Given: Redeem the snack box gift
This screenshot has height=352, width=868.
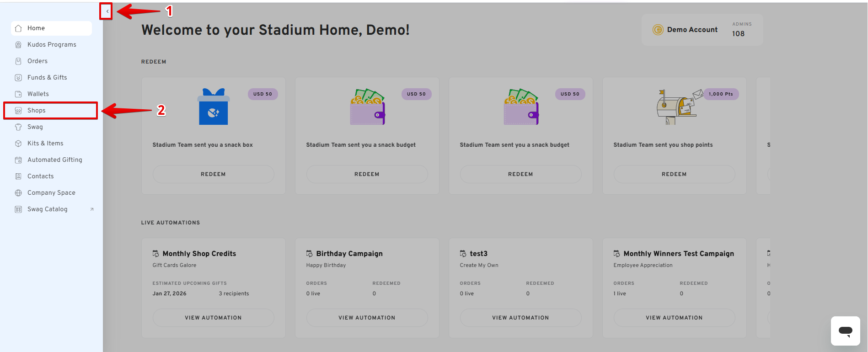Looking at the screenshot, I should click(x=213, y=174).
